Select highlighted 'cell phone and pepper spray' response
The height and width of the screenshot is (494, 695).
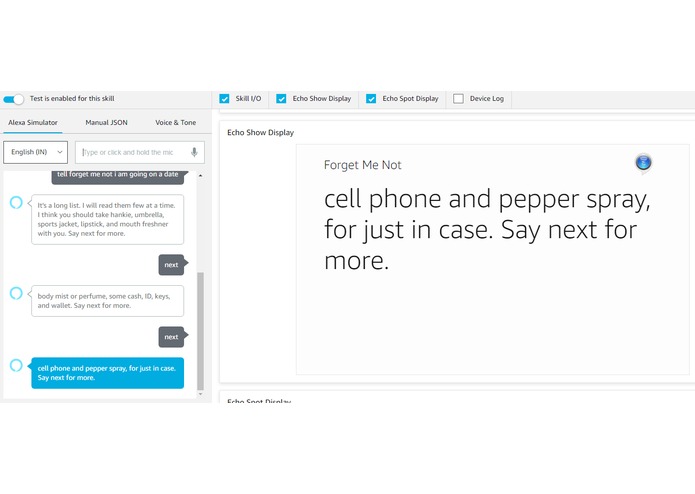pyautogui.click(x=107, y=373)
